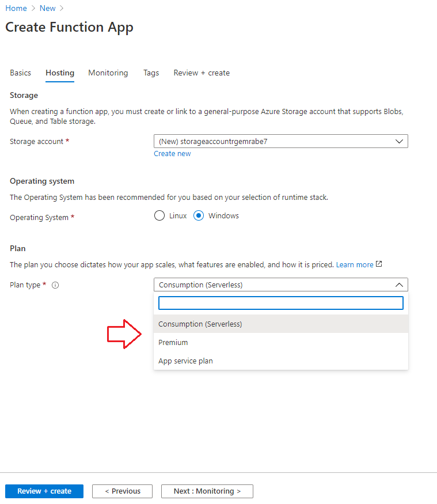
Task: Click the blue Review + create button
Action: point(44,491)
